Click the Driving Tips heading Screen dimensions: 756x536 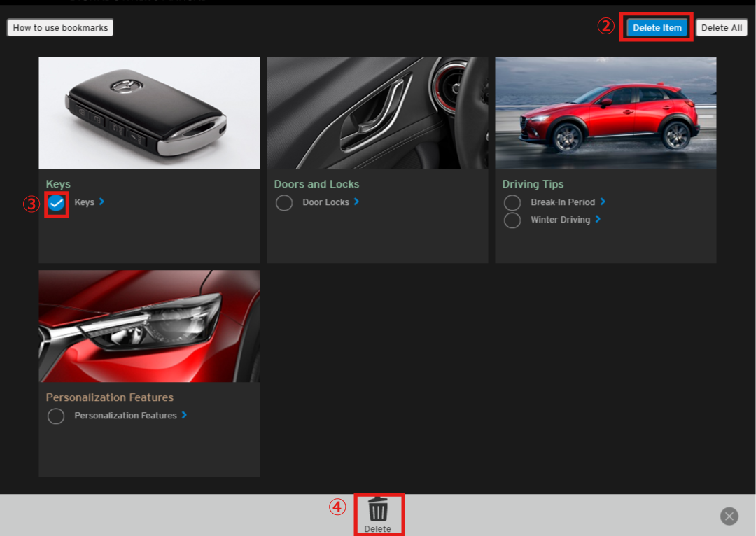pos(533,184)
